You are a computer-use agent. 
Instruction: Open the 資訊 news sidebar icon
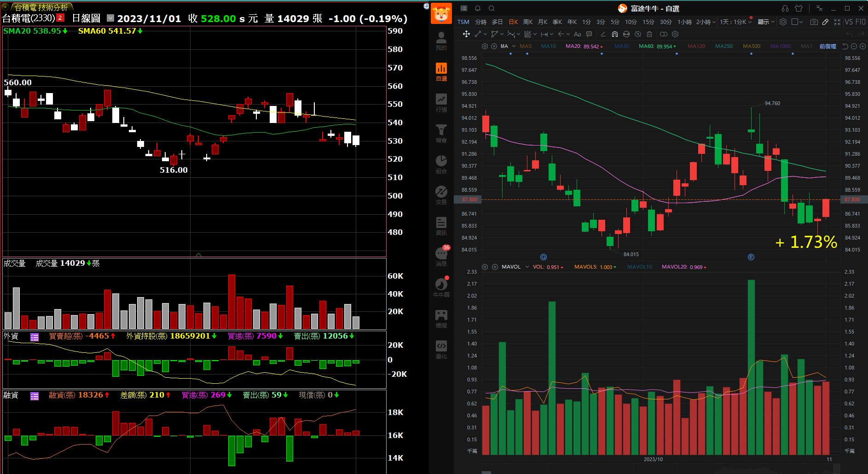coord(441,226)
